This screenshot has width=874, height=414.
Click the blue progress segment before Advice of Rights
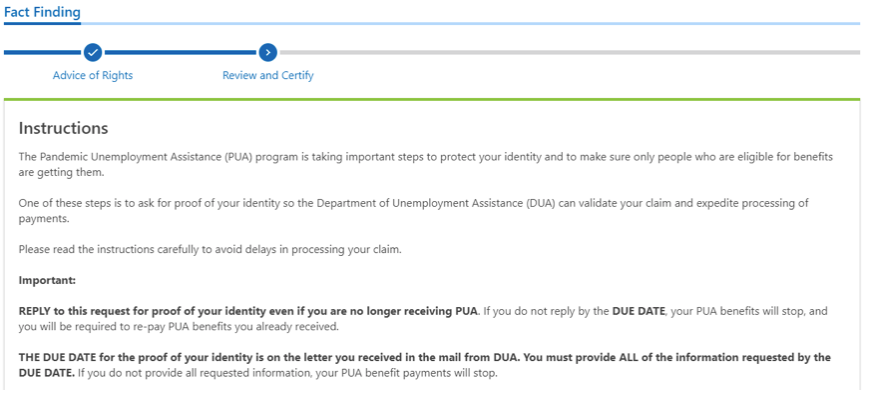[x=42, y=52]
